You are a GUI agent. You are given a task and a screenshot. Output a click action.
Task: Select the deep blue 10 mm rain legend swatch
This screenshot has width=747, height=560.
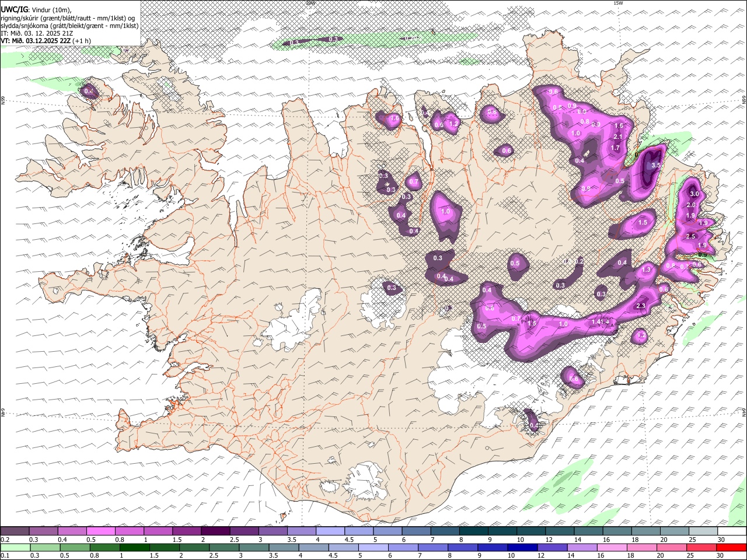(x=522, y=548)
